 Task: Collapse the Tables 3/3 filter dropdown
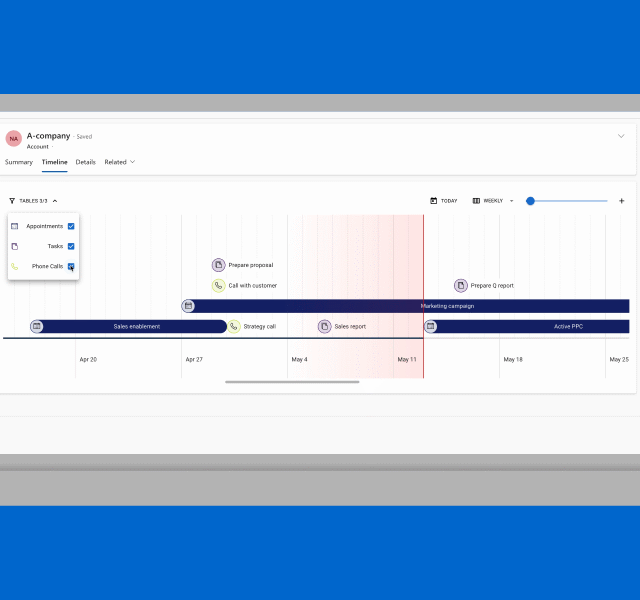(55, 201)
